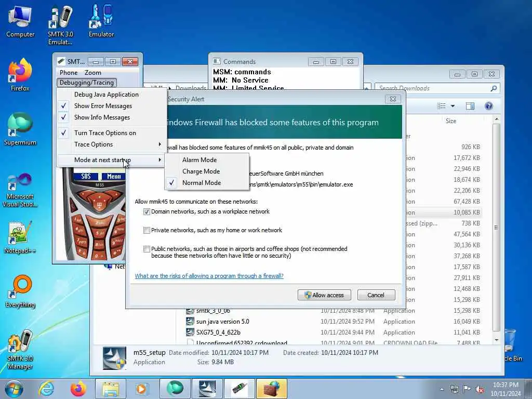Screen dimensions: 532x399
Task: Enable Public networks checkbox
Action: (147, 249)
